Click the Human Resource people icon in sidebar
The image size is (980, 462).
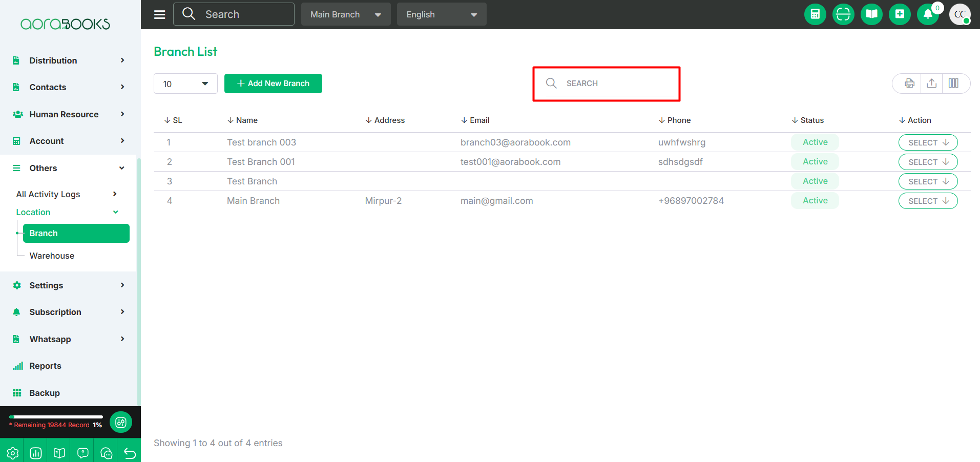(18, 114)
